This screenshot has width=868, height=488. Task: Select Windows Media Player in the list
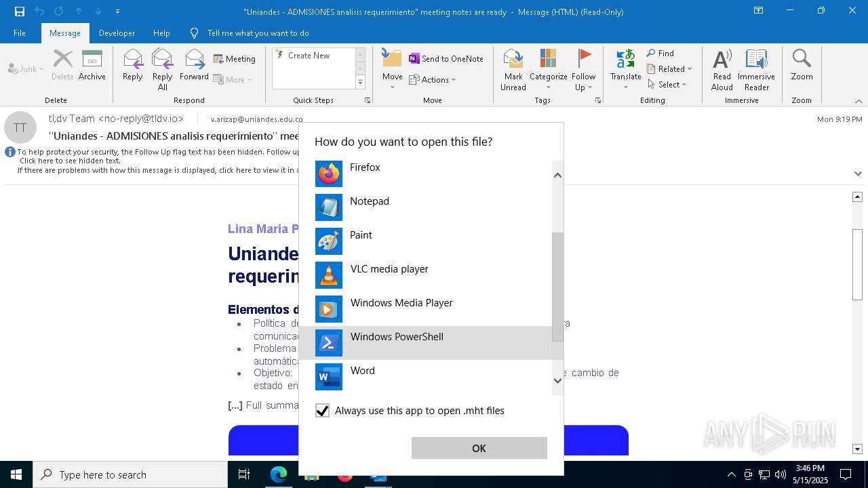point(426,309)
